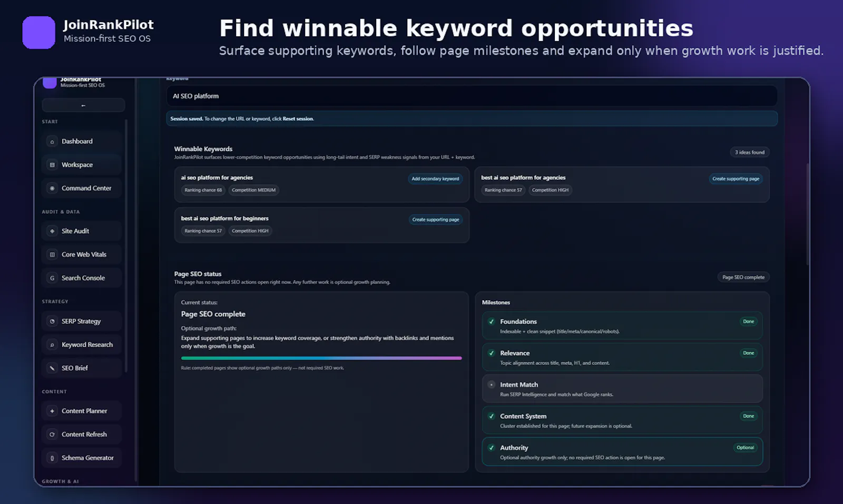
Task: Click the Foundations milestone checkmark
Action: [x=492, y=322]
